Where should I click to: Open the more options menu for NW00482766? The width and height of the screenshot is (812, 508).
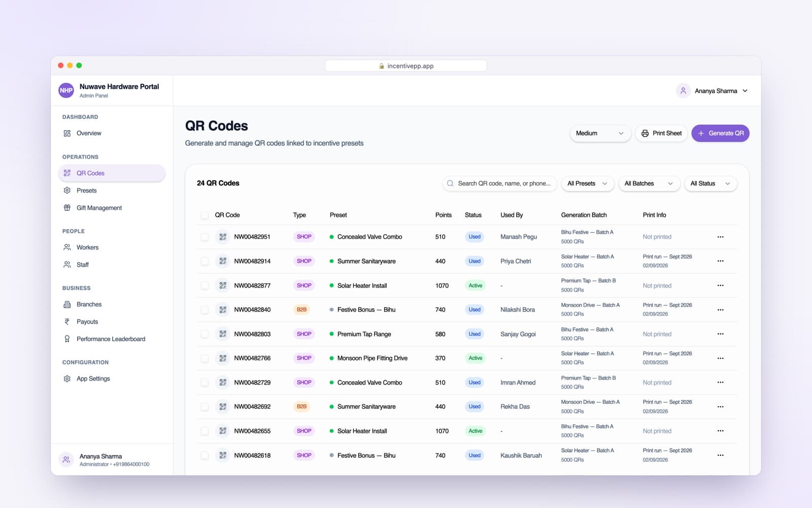720,358
